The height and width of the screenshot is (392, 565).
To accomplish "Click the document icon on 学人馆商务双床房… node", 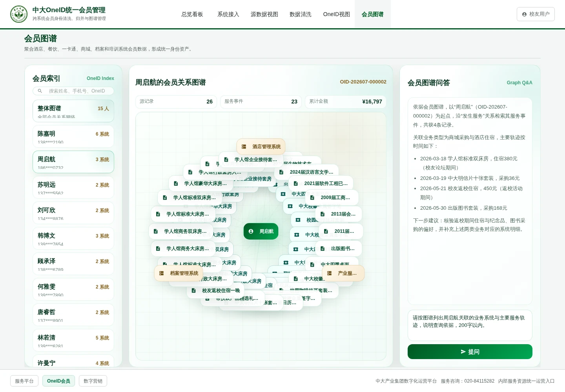I will click(x=155, y=231).
